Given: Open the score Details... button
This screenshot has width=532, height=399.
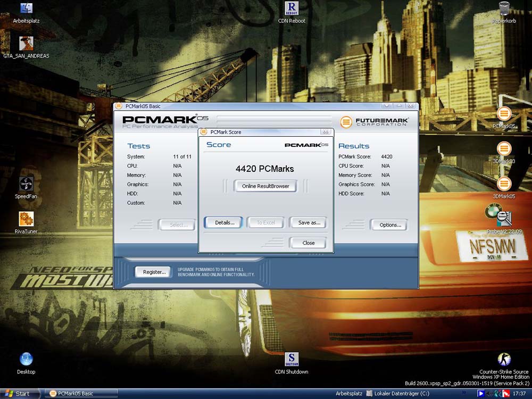Looking at the screenshot, I should pyautogui.click(x=224, y=222).
